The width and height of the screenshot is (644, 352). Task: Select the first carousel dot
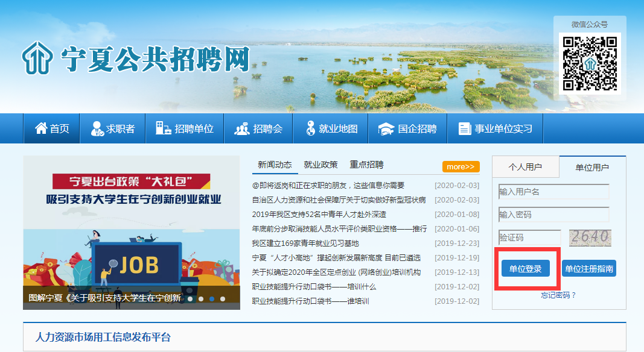pyautogui.click(x=190, y=299)
